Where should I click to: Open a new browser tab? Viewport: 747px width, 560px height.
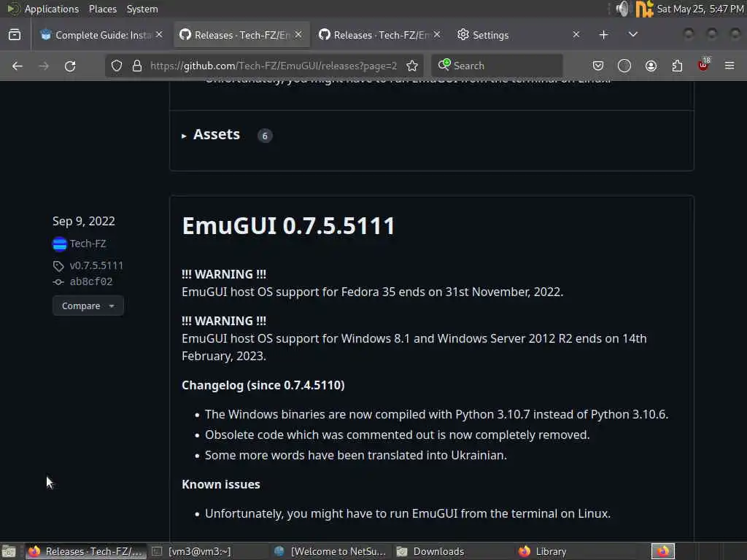click(603, 35)
